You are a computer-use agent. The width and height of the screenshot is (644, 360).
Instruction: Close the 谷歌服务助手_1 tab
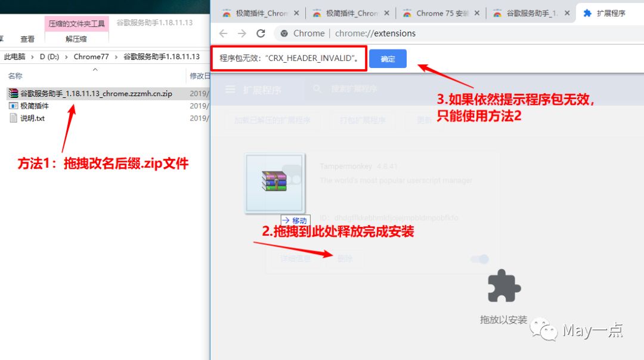pos(567,13)
